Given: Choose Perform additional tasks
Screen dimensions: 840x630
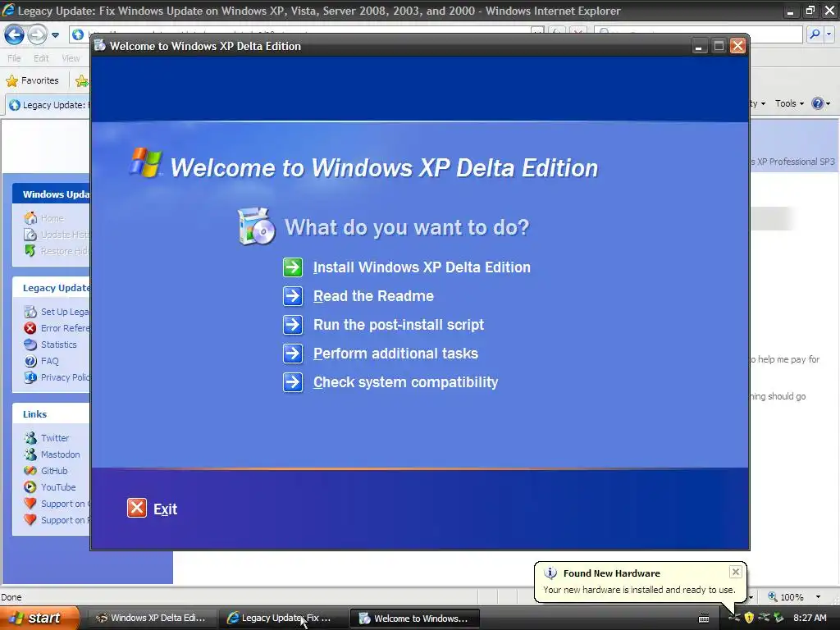Looking at the screenshot, I should click(395, 354).
